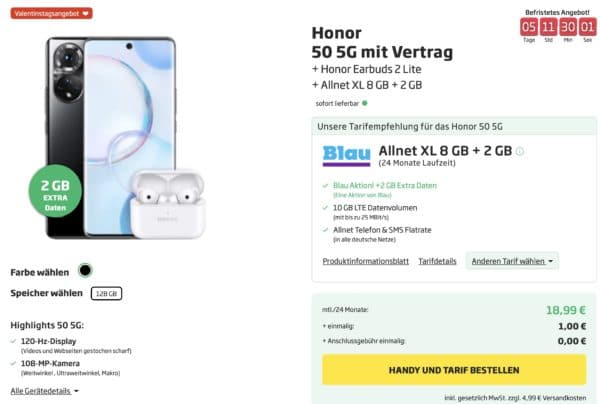Click Handy und Tarif bestellen button

(454, 370)
